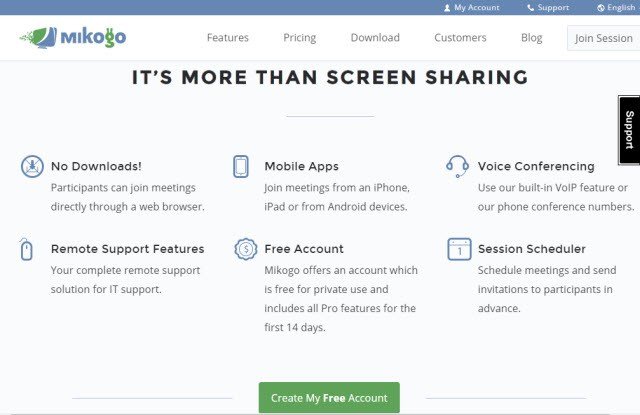The width and height of the screenshot is (640, 415).
Task: Click the Voice Conferencing headset icon
Action: [457, 166]
